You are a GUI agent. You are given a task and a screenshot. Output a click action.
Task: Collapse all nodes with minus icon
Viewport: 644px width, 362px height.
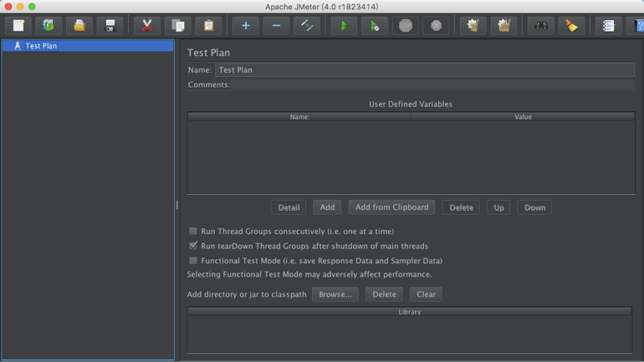(x=276, y=25)
